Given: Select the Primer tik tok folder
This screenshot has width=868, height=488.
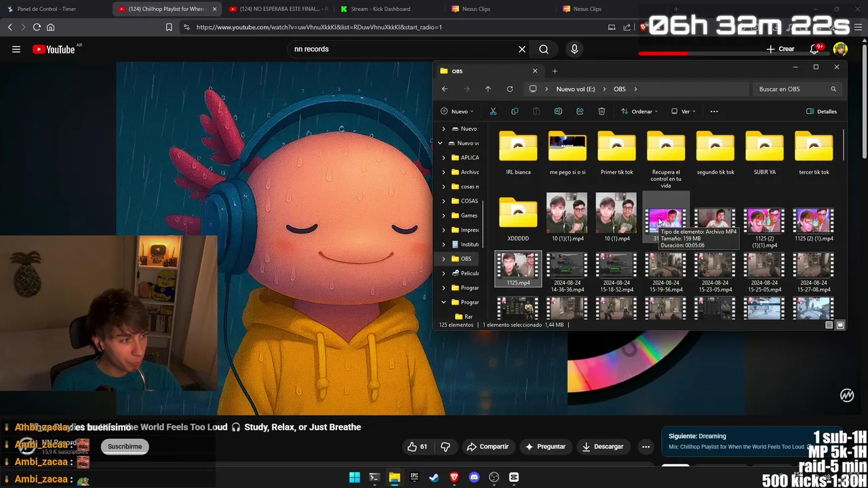Looking at the screenshot, I should pos(616,153).
